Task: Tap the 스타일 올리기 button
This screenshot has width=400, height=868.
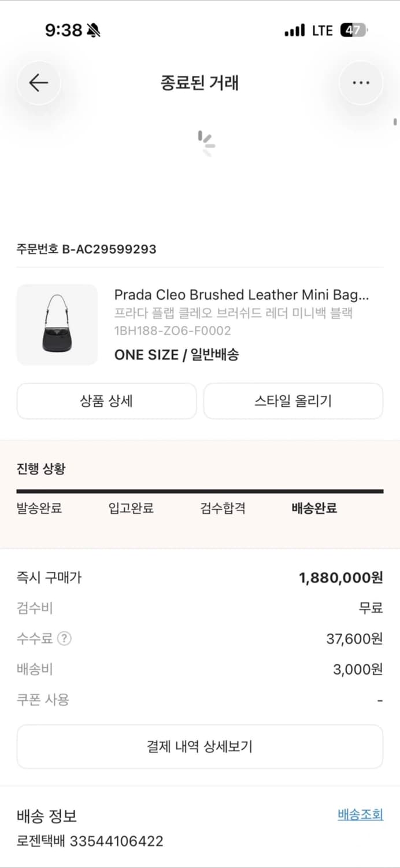Action: tap(293, 401)
